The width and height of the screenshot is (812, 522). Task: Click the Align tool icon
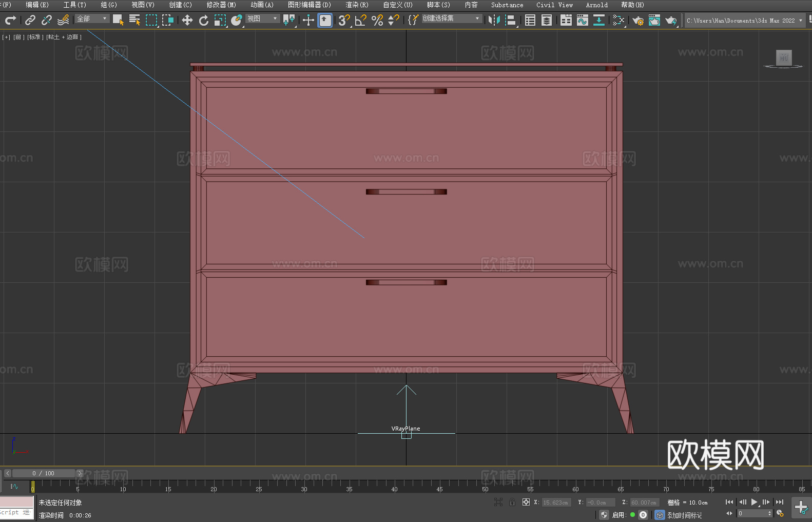(x=511, y=20)
